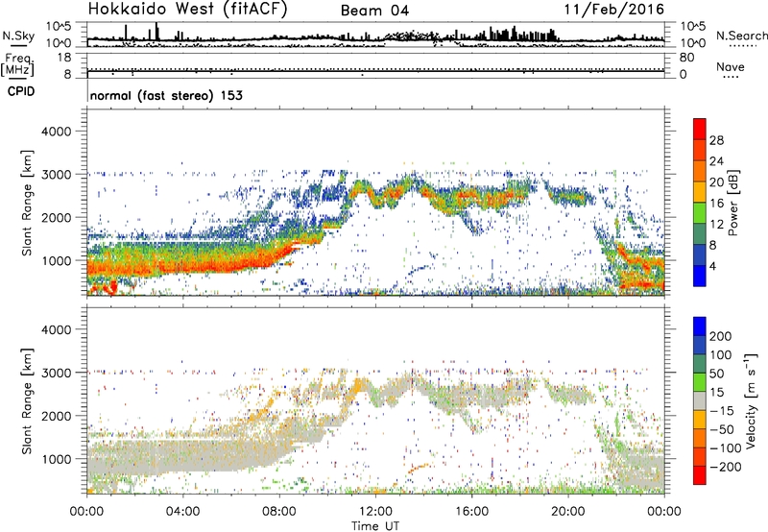Click the "Velocity [m s-1]" colorbar title
The width and height of the screenshot is (768, 532).
pyautogui.click(x=752, y=400)
